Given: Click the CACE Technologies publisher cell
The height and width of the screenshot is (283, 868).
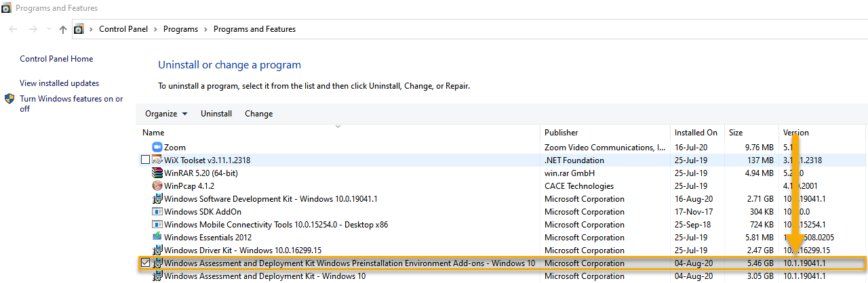Looking at the screenshot, I should tap(579, 186).
